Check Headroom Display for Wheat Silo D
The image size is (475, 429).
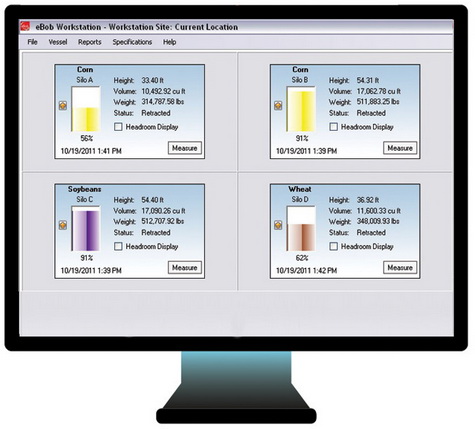coord(333,247)
